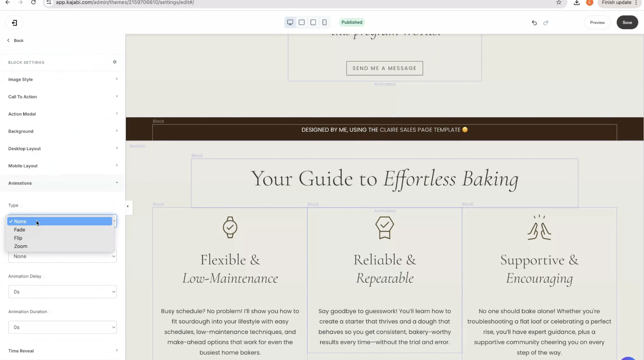Click the exit editor icon
The height and width of the screenshot is (360, 644).
coord(15,23)
